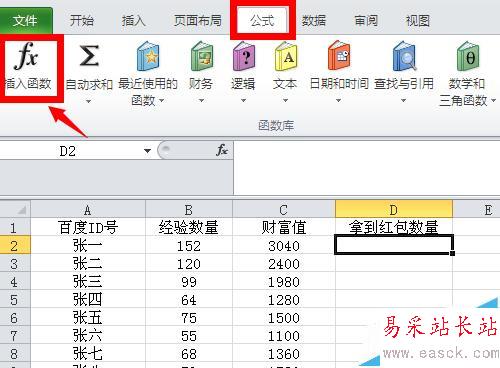Click cell with value 1980

284,282
